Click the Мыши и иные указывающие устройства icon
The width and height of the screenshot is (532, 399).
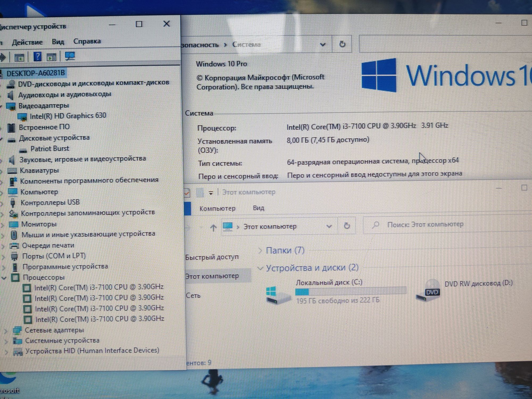[x=14, y=235]
